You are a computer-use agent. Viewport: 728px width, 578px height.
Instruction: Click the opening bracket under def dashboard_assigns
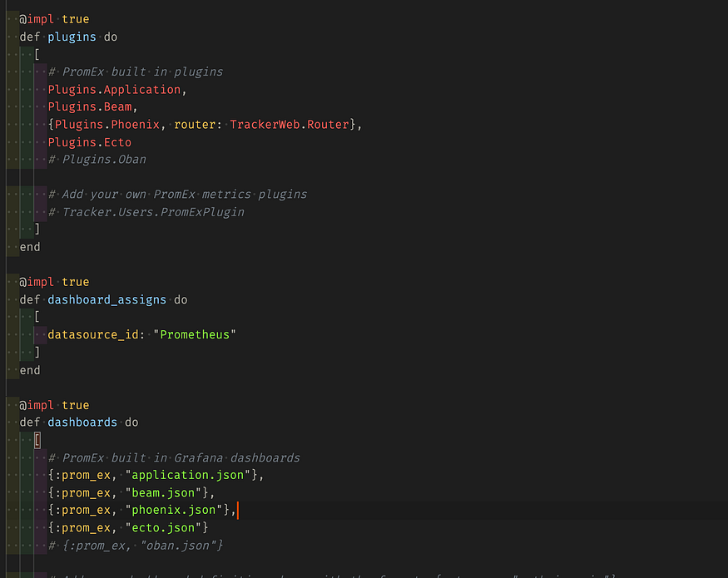(x=37, y=317)
